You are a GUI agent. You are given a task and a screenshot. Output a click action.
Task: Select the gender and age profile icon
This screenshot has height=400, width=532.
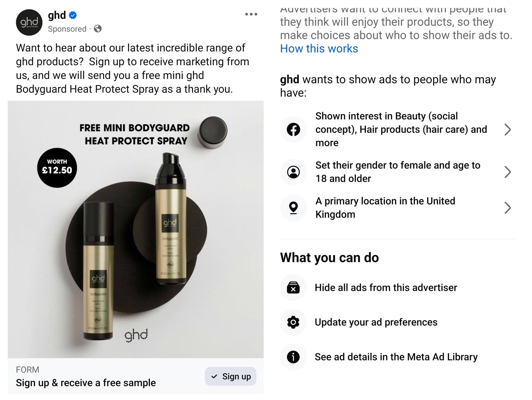[x=294, y=172]
